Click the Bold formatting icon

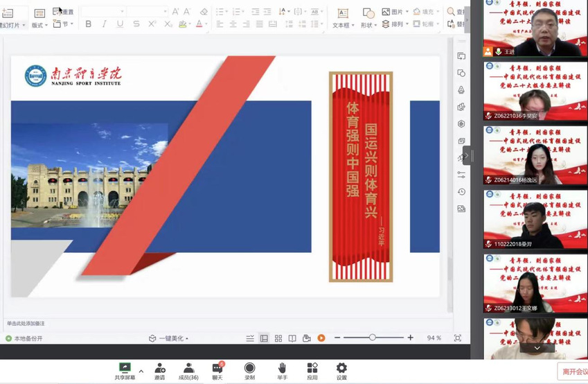(x=88, y=24)
